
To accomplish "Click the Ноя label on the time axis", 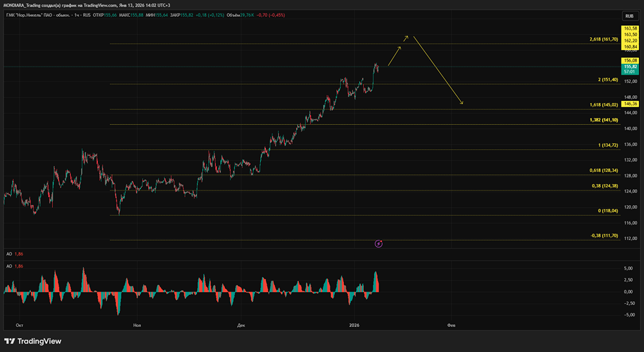I will 137,326.
